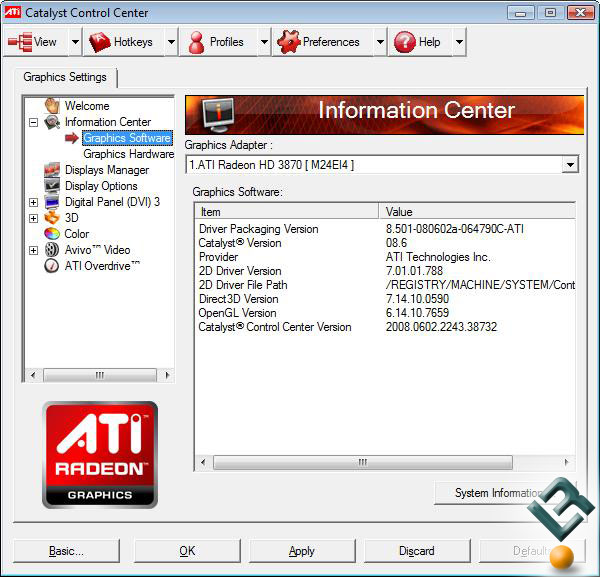Click the View toolbar icon
This screenshot has height=577, width=600.
point(20,42)
